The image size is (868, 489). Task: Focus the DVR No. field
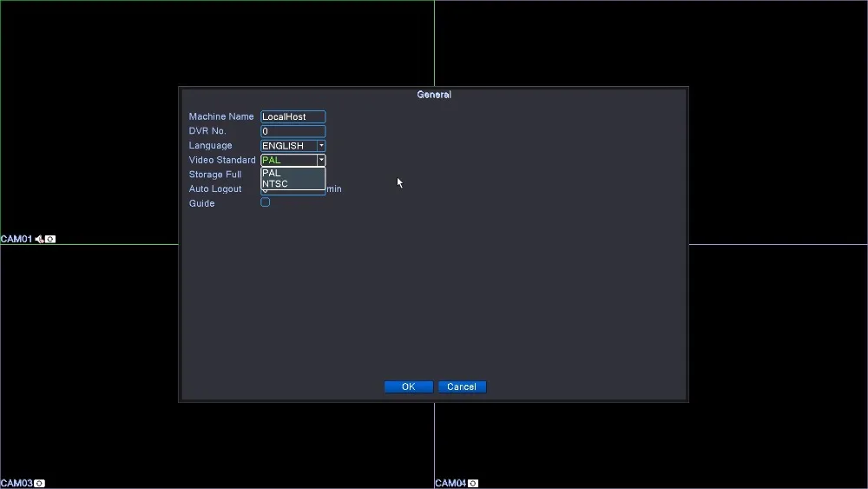coord(293,131)
